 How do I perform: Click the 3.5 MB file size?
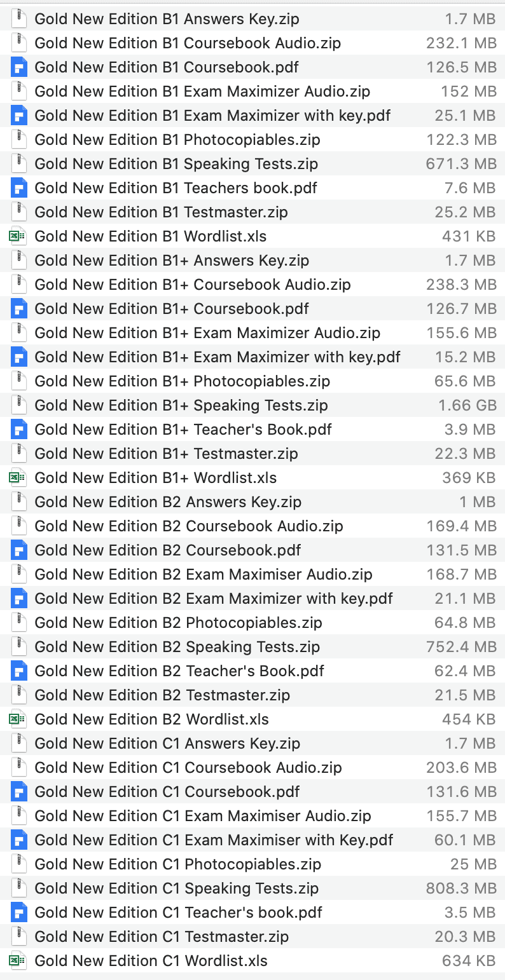470,913
